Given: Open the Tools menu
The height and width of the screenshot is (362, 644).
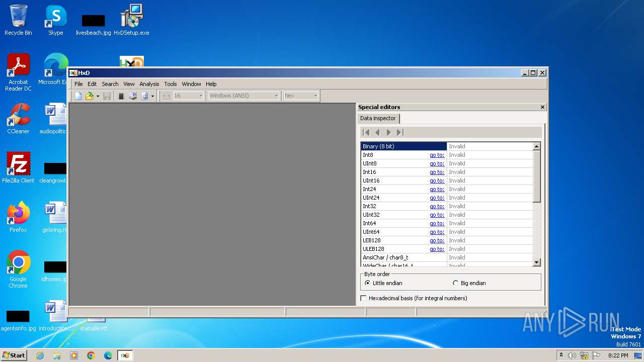Looking at the screenshot, I should [171, 84].
